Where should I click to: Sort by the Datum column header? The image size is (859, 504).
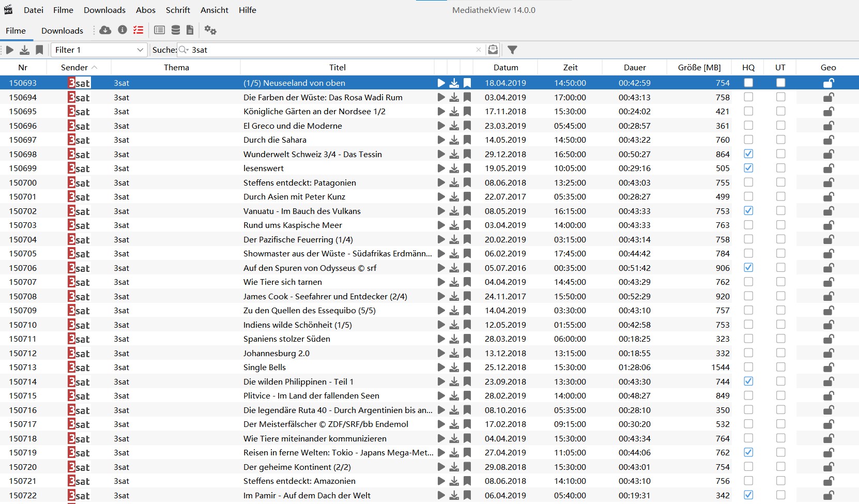(505, 67)
